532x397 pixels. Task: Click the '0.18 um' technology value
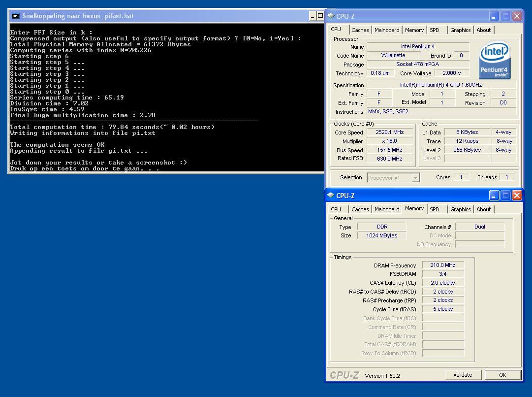pos(380,73)
